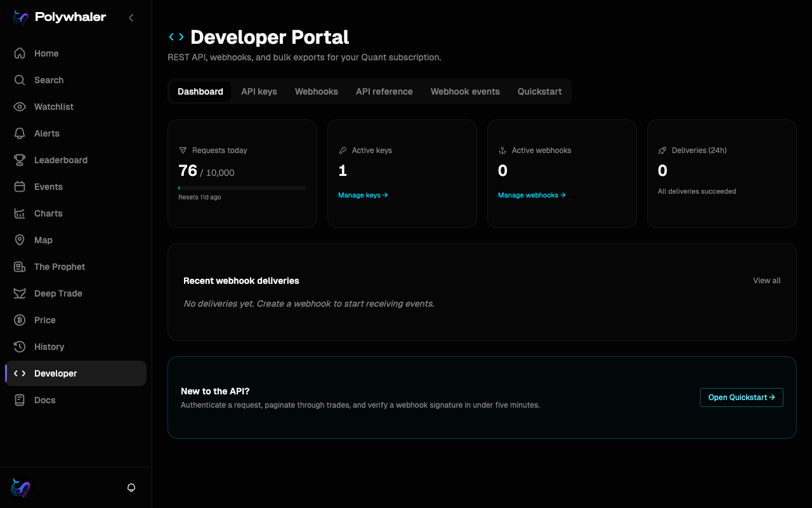Open Deep Trade in the sidebar
812x508 pixels.
coord(75,293)
